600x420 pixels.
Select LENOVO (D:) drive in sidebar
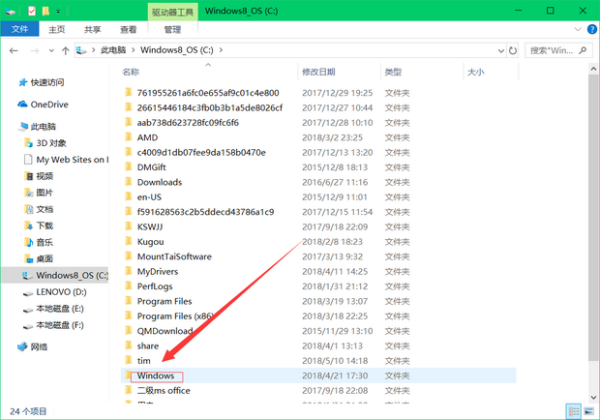(62, 291)
